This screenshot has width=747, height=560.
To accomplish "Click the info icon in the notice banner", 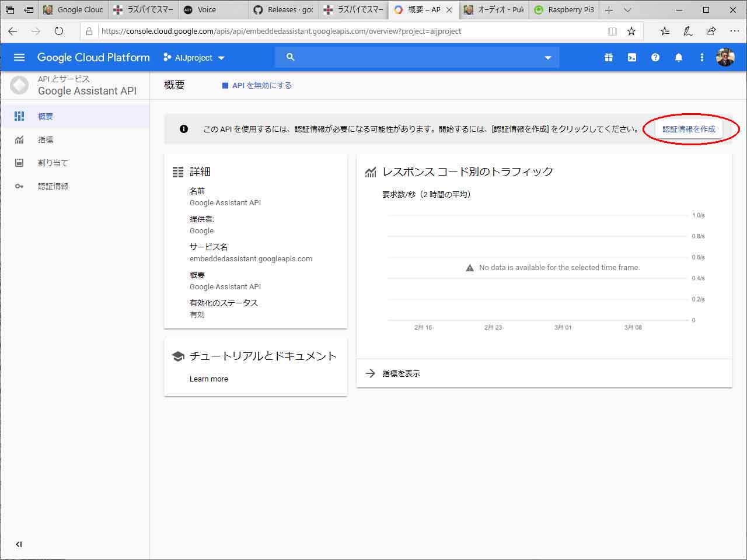I will 184,129.
